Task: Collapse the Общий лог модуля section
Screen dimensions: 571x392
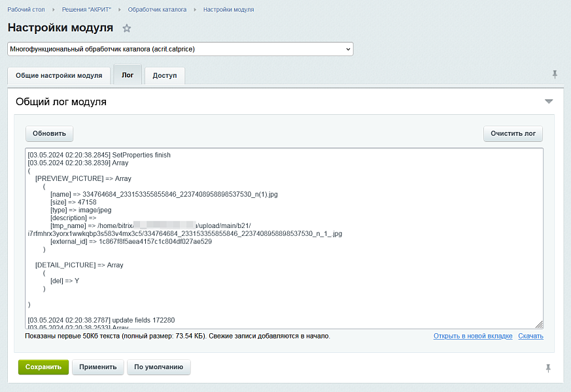Action: tap(549, 101)
